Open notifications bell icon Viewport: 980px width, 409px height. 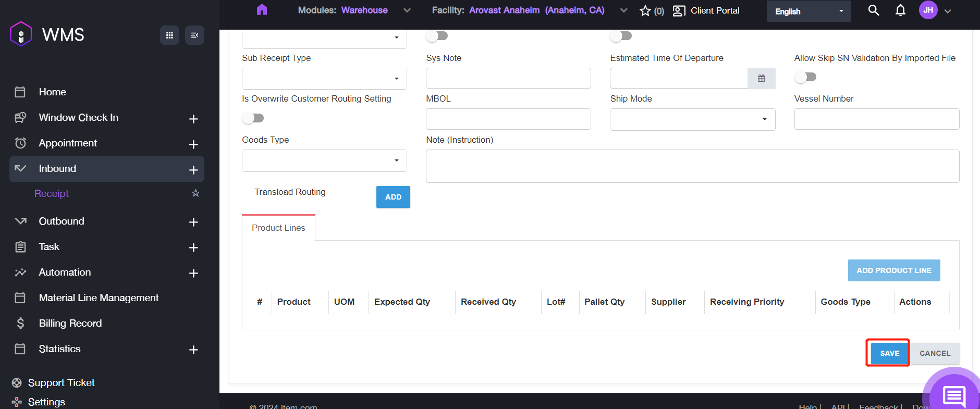coord(900,10)
